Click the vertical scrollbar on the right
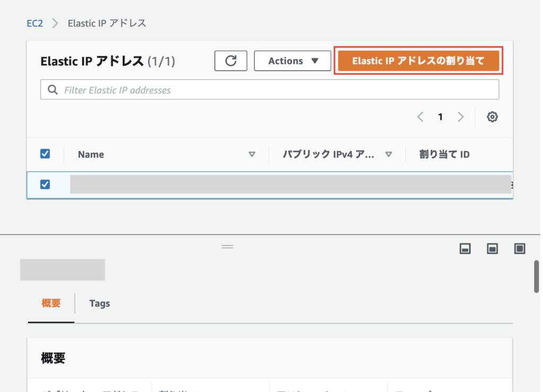543x392 pixels. (536, 276)
